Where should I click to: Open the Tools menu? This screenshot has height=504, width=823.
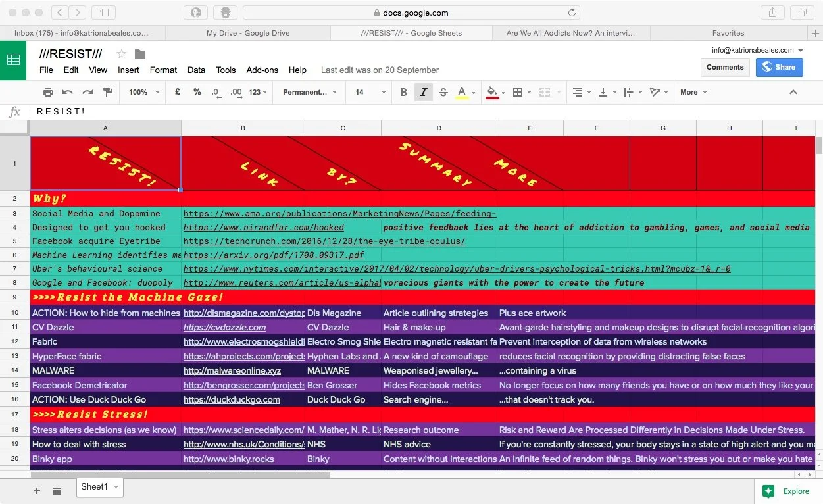226,70
